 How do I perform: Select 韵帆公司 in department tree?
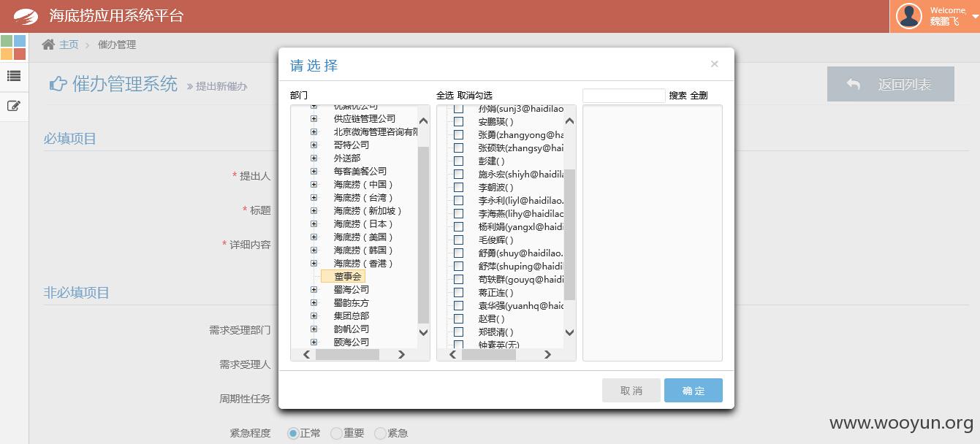tap(352, 329)
